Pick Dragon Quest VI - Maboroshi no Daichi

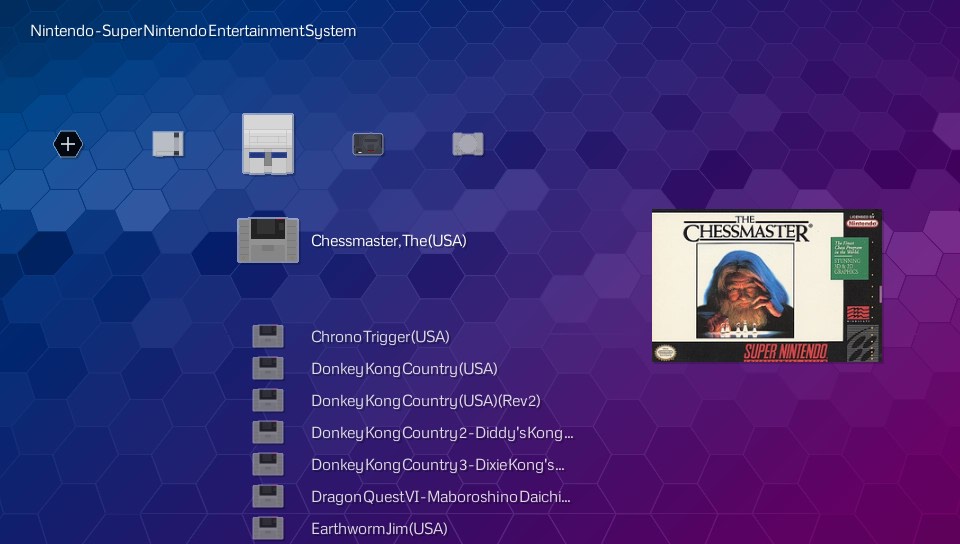(441, 497)
